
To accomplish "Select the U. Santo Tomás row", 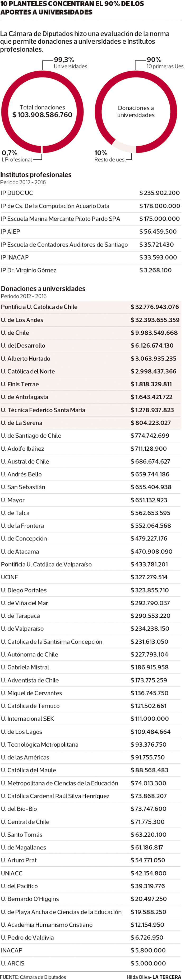I will point(90,835).
